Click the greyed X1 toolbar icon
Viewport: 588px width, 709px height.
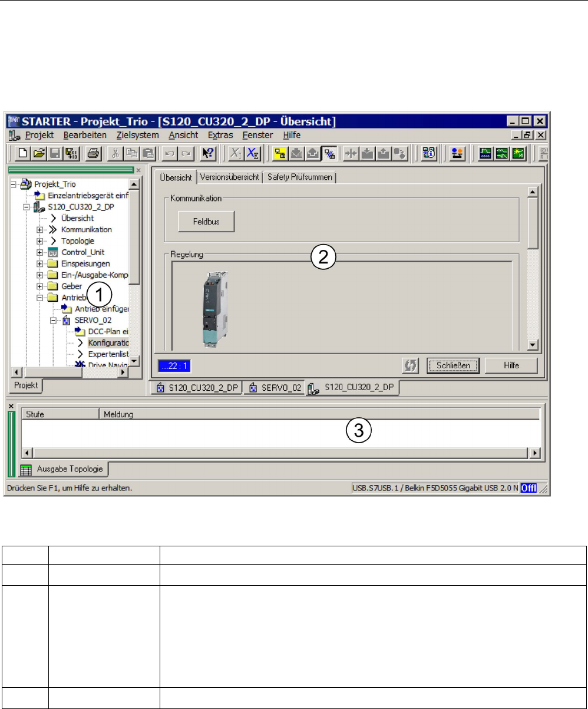(235, 153)
